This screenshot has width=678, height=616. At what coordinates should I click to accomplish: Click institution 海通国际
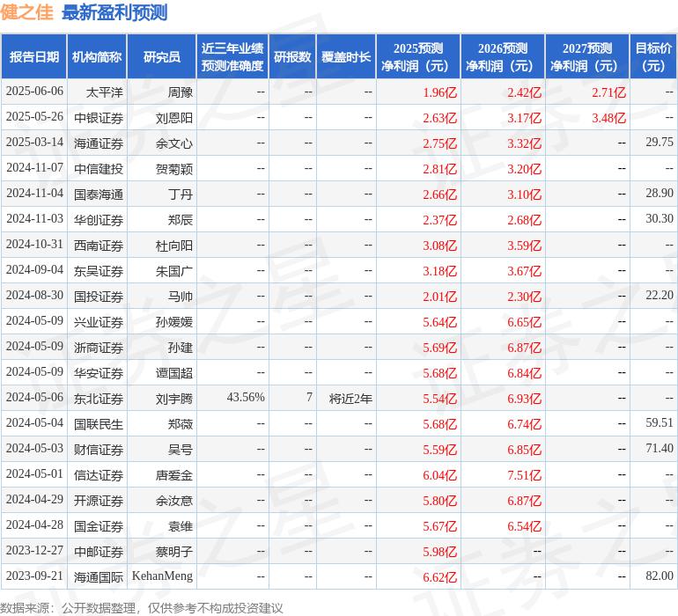(x=98, y=576)
